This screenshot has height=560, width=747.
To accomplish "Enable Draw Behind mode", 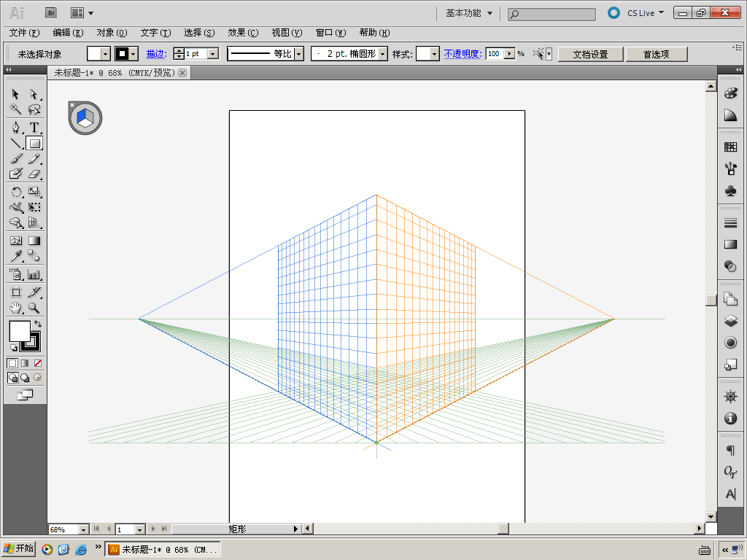I will [25, 378].
